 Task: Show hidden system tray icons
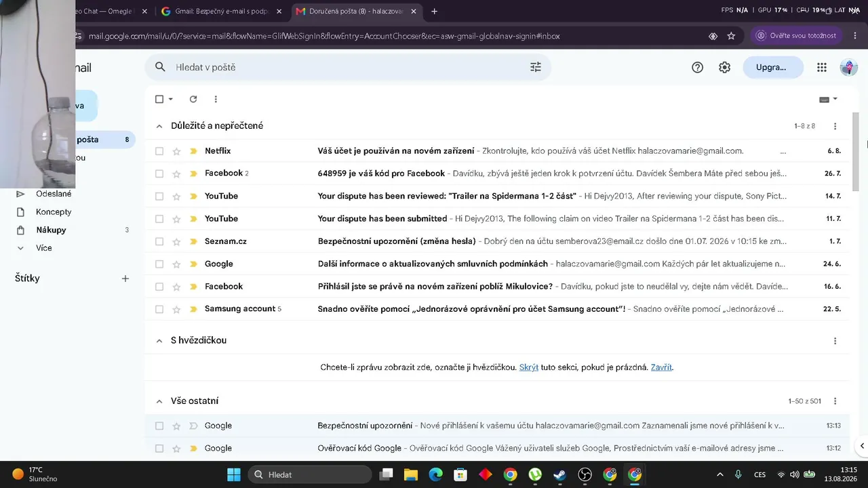(x=719, y=474)
